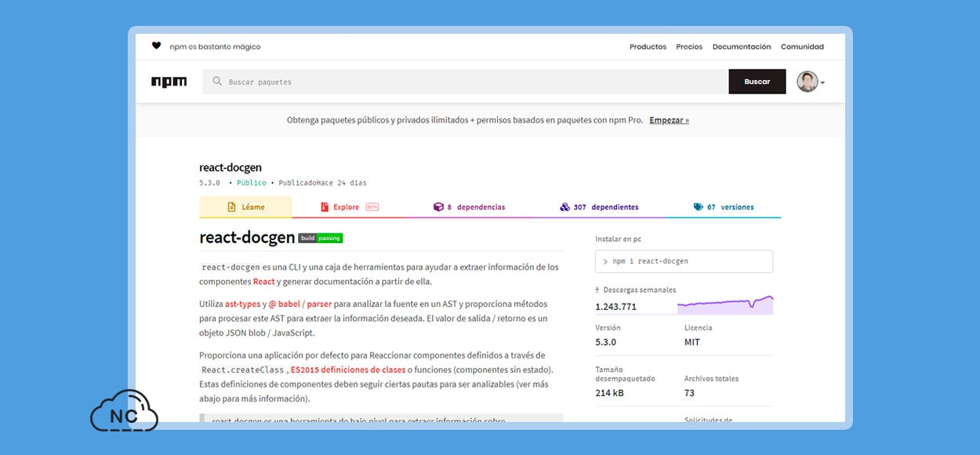
Task: Click the npm es bastante mágico tagline
Action: pos(216,47)
